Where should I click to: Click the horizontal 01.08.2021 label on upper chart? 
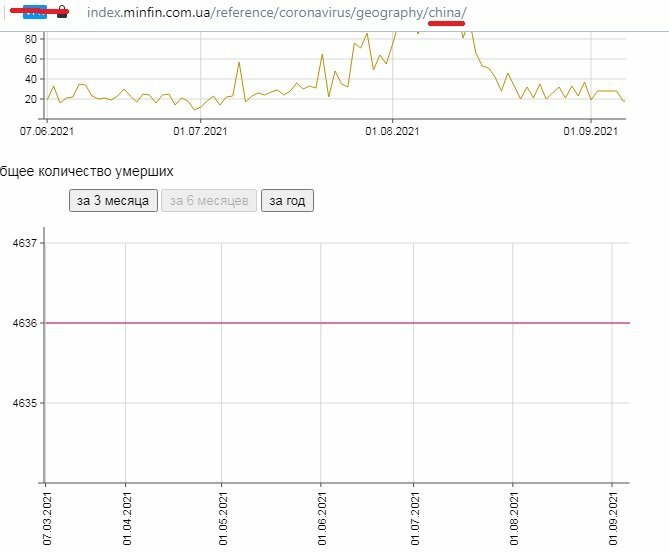(x=392, y=131)
